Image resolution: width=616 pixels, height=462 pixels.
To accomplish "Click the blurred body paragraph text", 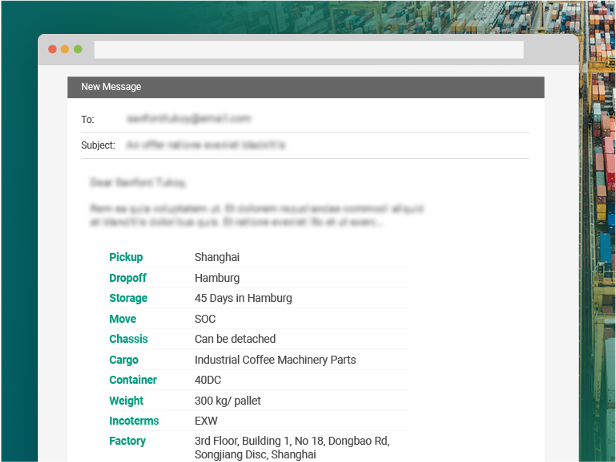I will [257, 215].
